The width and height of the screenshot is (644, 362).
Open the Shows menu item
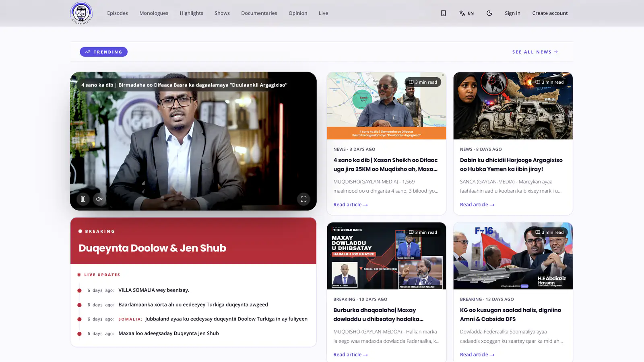tap(222, 13)
